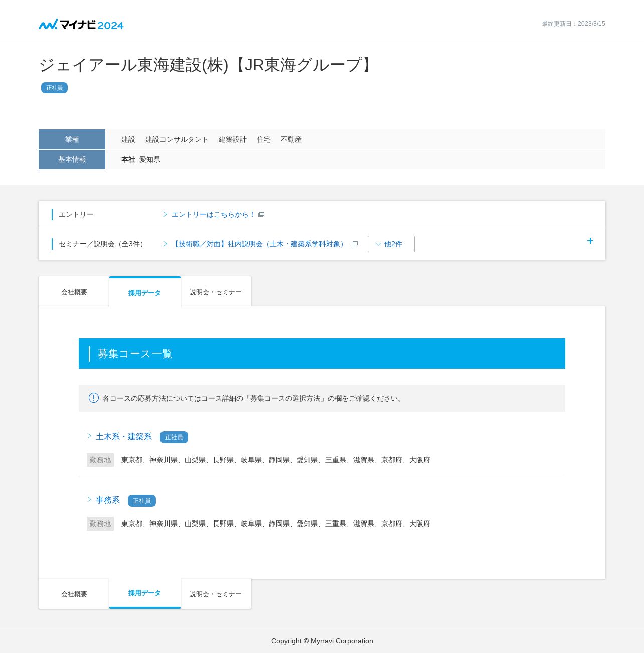
Task: Click the 建設コンサルタント industry text
Action: click(x=177, y=139)
